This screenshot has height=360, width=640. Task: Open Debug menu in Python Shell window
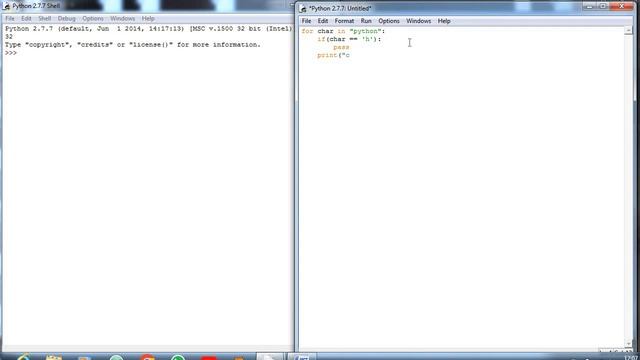[67, 19]
